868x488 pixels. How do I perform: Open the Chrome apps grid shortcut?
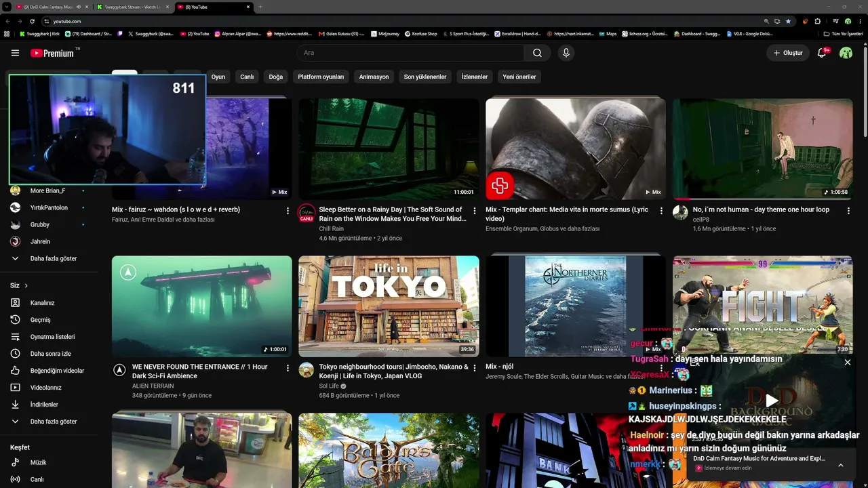7,33
